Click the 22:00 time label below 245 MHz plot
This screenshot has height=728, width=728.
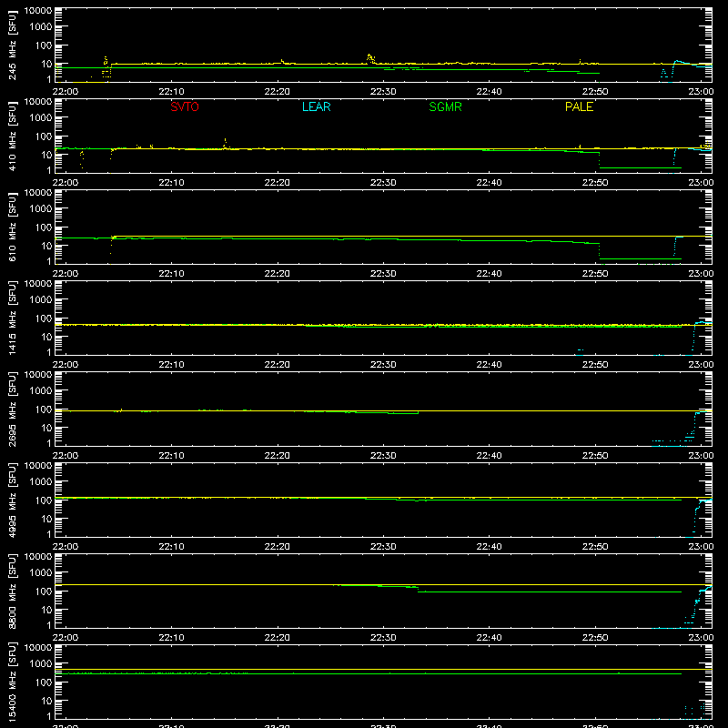tap(66, 92)
